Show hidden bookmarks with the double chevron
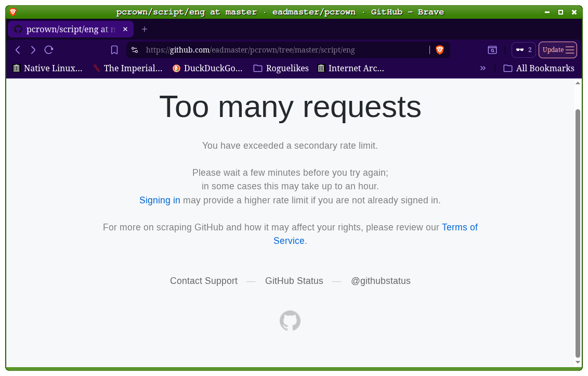The height and width of the screenshot is (376, 588). 482,68
